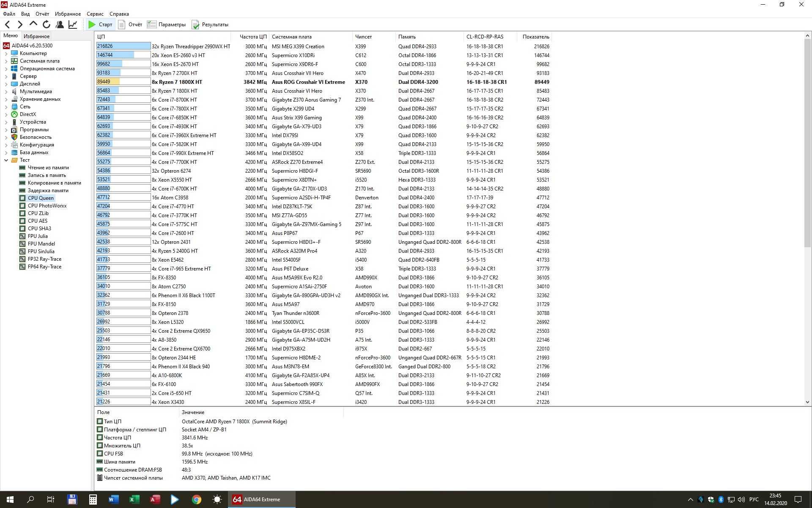812x508 pixels.
Task: Select Копирование в памяти test
Action: (x=54, y=183)
